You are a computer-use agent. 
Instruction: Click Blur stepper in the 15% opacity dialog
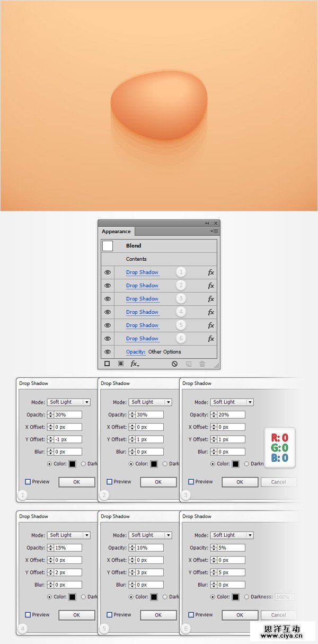click(50, 585)
